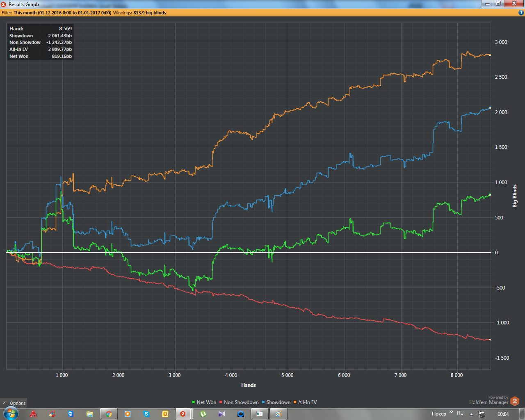The width and height of the screenshot is (525, 420).
Task: Switch to Hold'em Manager 2 taskbar icon
Action: 183,414
